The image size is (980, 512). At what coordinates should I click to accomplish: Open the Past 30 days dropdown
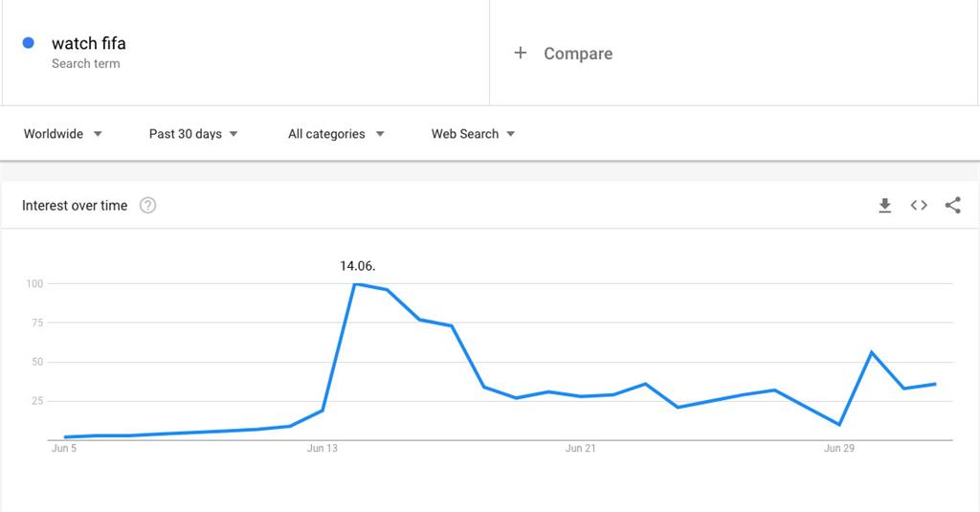(193, 134)
